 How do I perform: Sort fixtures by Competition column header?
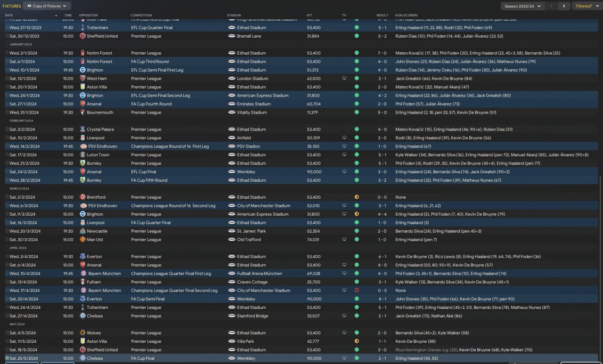[x=141, y=16]
